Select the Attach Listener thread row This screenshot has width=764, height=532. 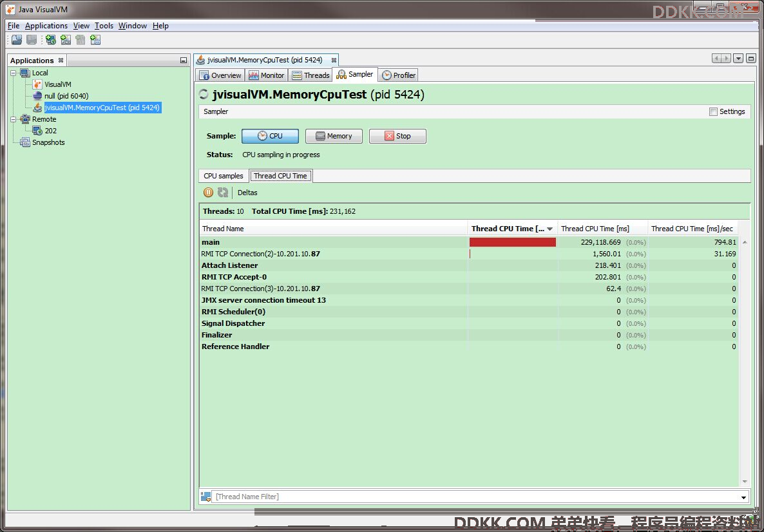469,265
